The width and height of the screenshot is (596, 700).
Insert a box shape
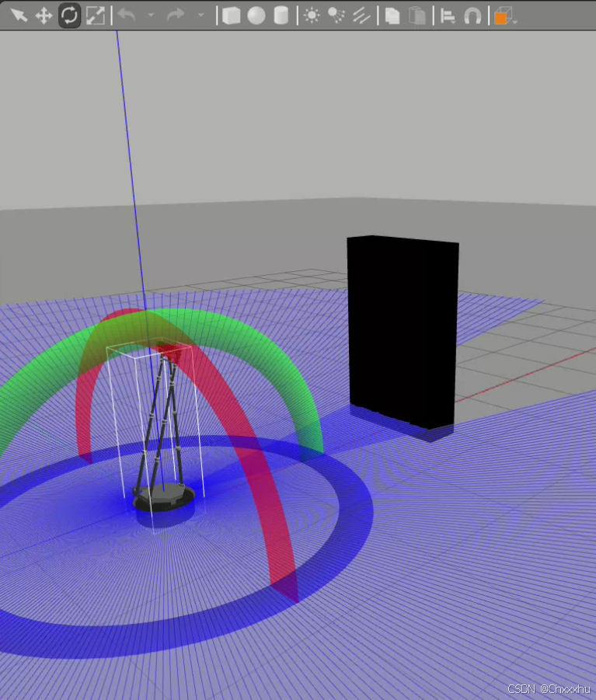tap(232, 16)
